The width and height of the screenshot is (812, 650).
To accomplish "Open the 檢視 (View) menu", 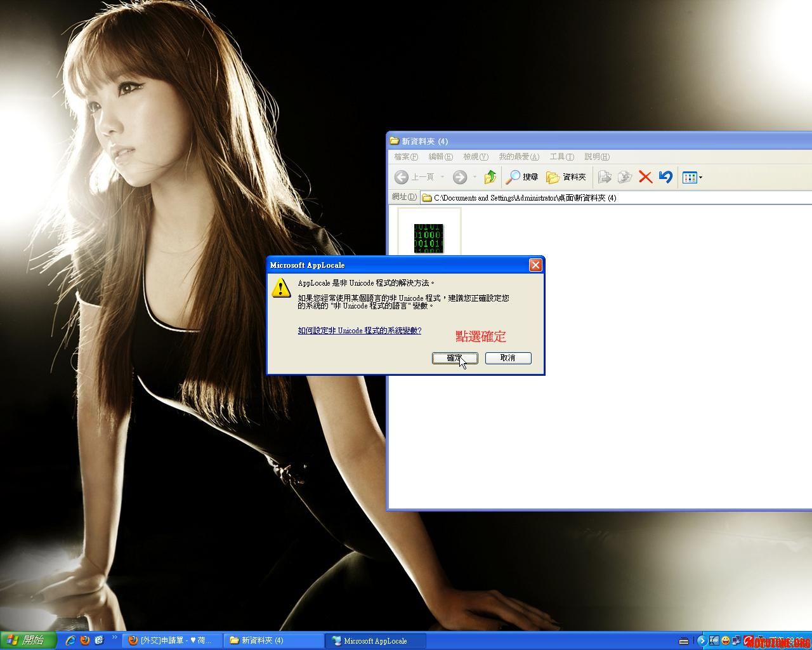I will pyautogui.click(x=476, y=157).
